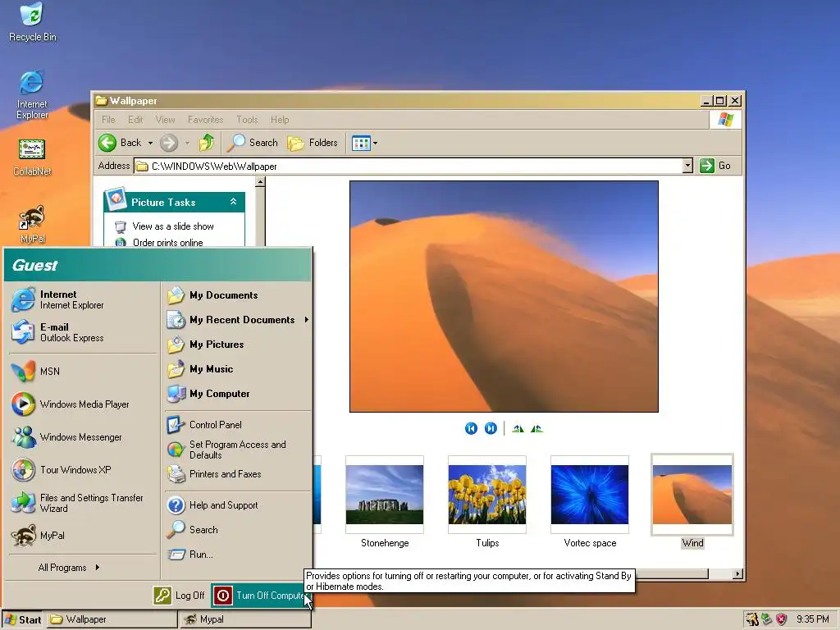840x630 pixels.
Task: Click the Log Off button
Action: pyautogui.click(x=179, y=596)
